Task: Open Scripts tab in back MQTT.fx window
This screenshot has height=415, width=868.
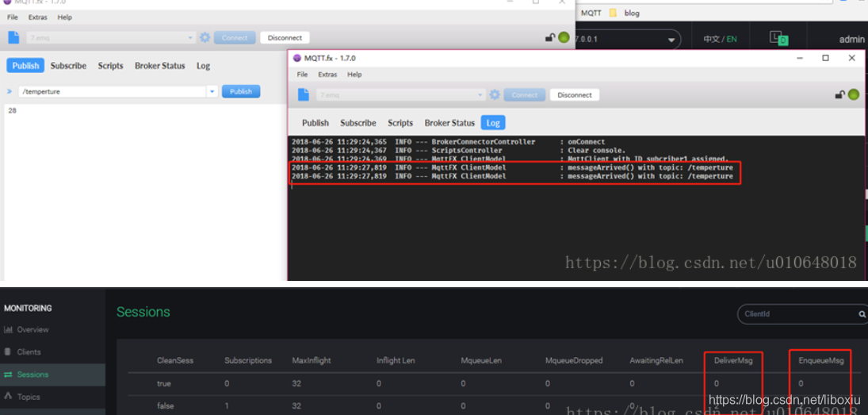Action: click(x=110, y=65)
